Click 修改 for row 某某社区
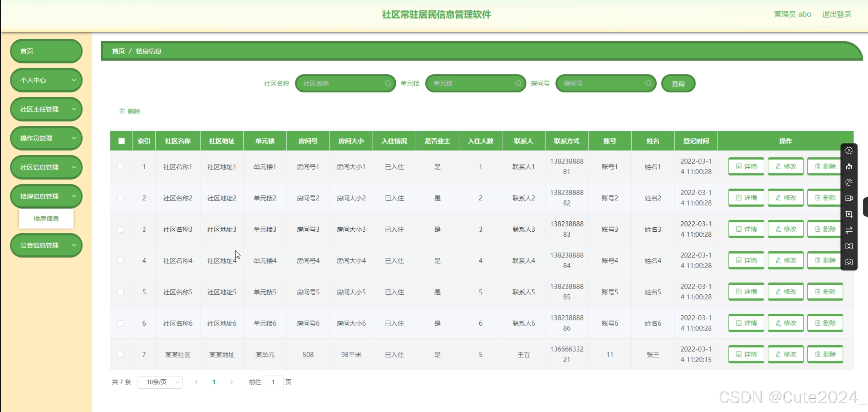The image size is (868, 412). tap(786, 354)
